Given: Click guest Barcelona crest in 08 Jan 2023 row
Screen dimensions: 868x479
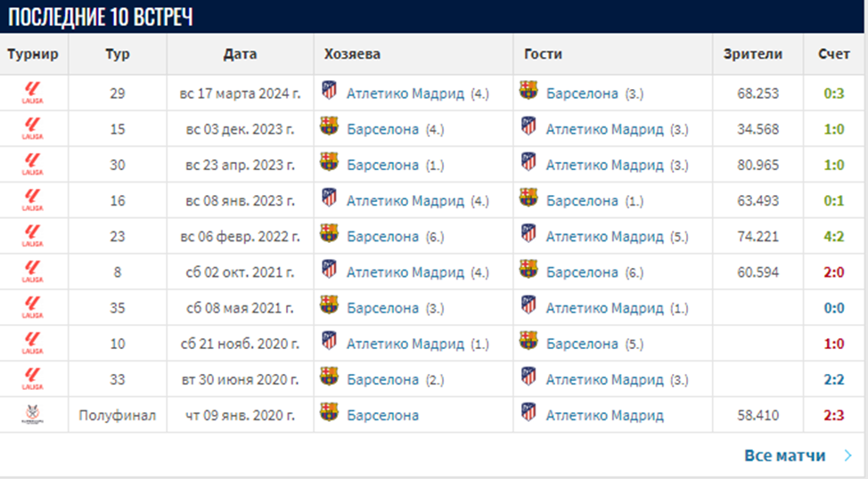Looking at the screenshot, I should (528, 198).
